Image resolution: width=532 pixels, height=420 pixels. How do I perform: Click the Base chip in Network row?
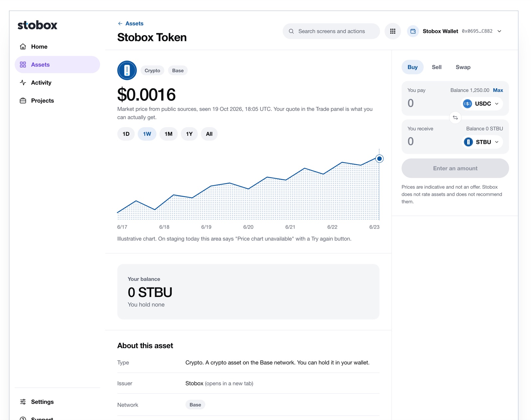click(x=195, y=405)
